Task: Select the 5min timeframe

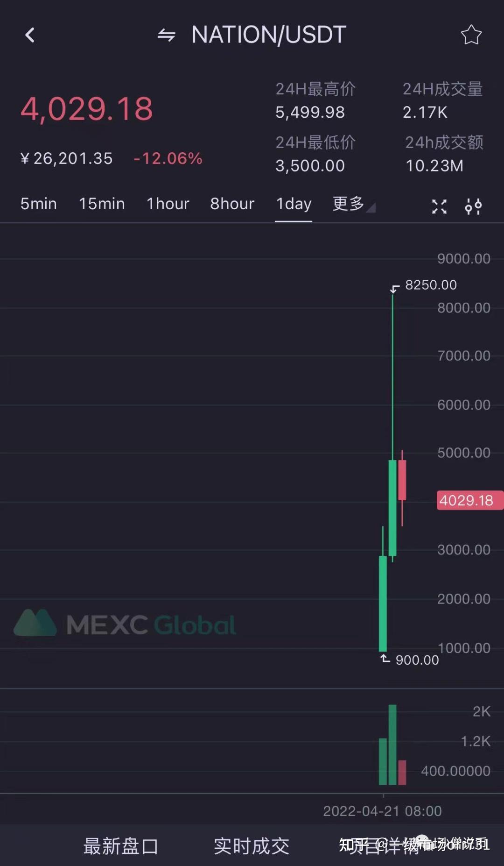Action: [39, 204]
